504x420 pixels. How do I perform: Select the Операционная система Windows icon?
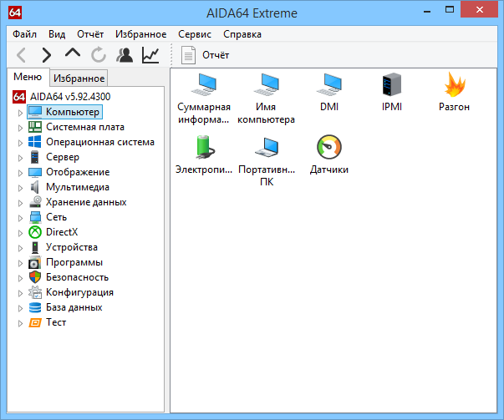click(x=35, y=142)
